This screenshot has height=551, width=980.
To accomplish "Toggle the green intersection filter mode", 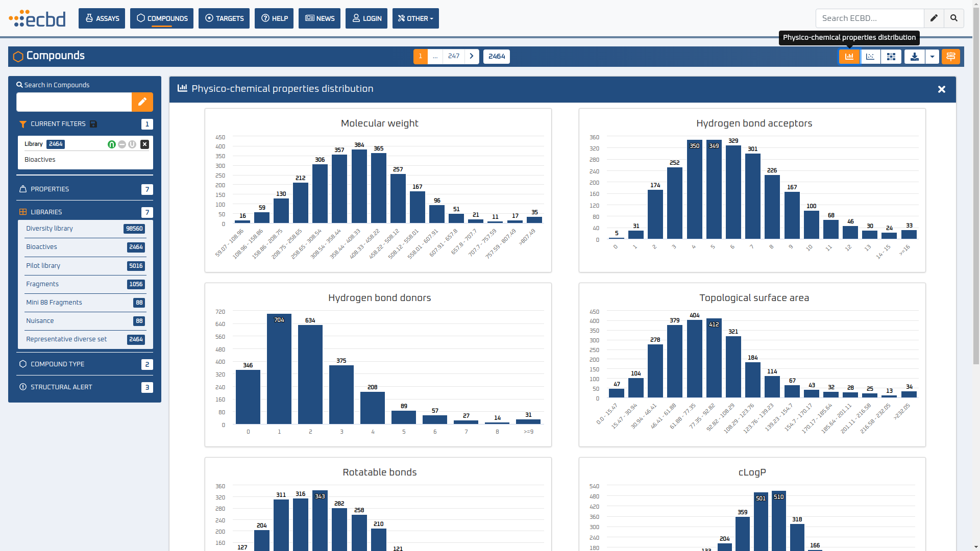I will point(112,144).
